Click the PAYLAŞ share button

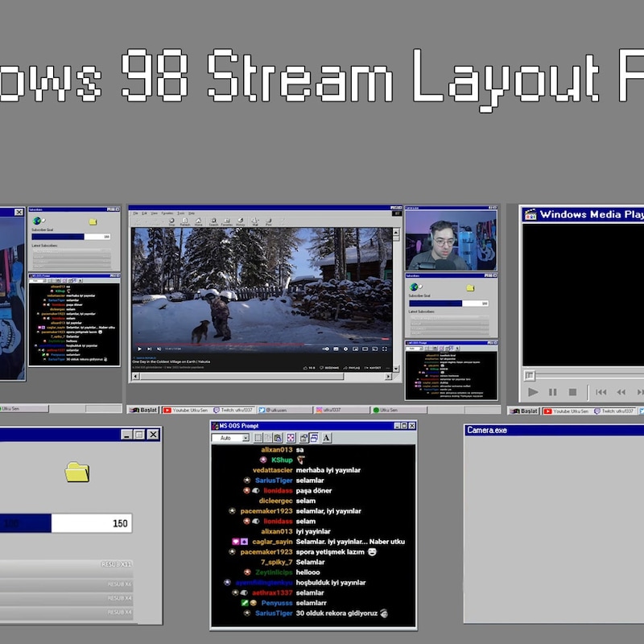tap(351, 367)
